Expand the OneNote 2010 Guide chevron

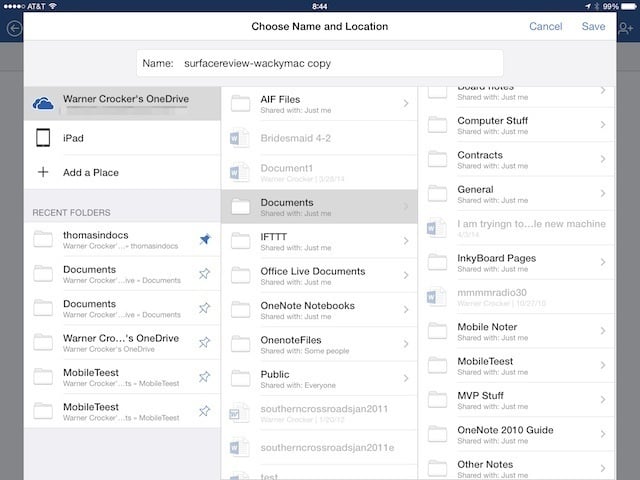(x=603, y=434)
